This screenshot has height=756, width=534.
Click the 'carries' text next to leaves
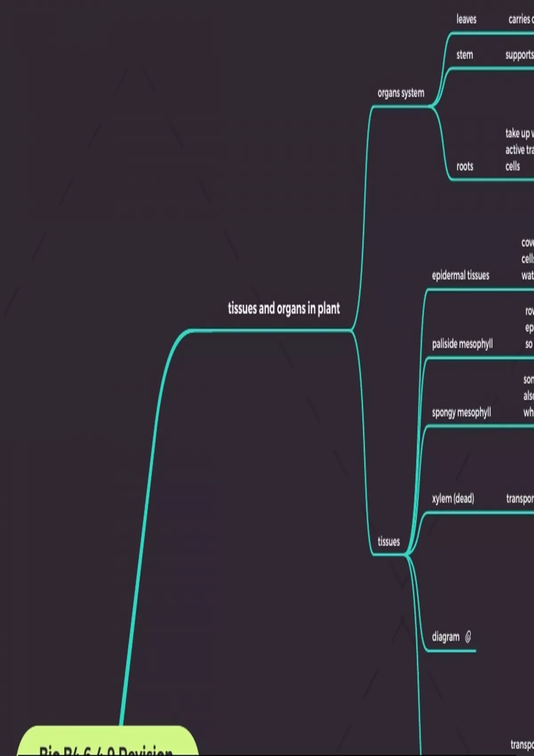[x=520, y=19]
